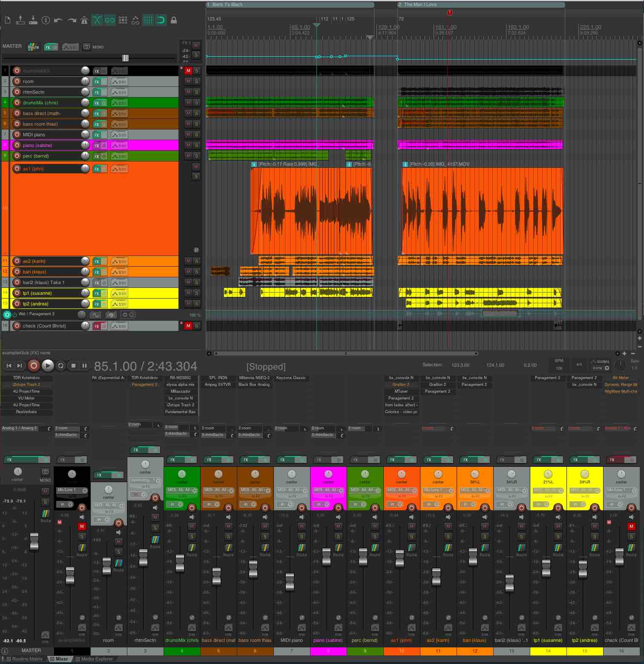Viewport: 644px width, 664px height.
Task: Open Mic/Line 1 input dropdown on first mixer strip
Action: pyautogui.click(x=72, y=490)
